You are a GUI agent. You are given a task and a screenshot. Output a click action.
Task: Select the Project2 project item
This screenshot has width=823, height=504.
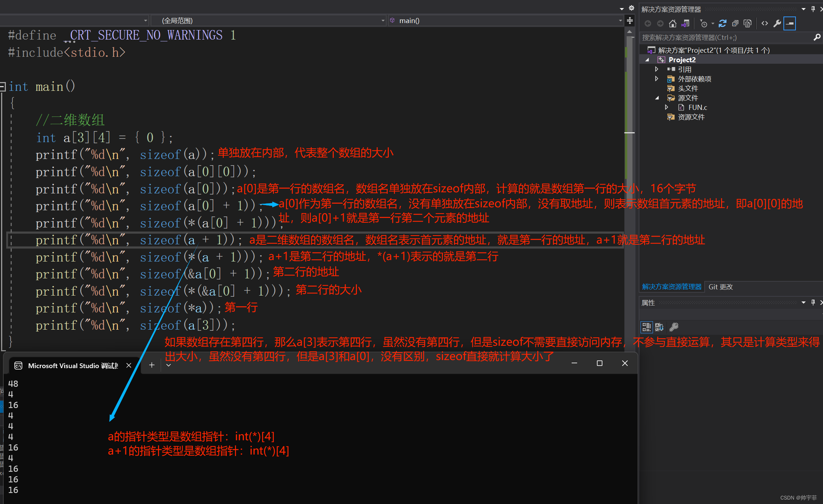pyautogui.click(x=682, y=60)
